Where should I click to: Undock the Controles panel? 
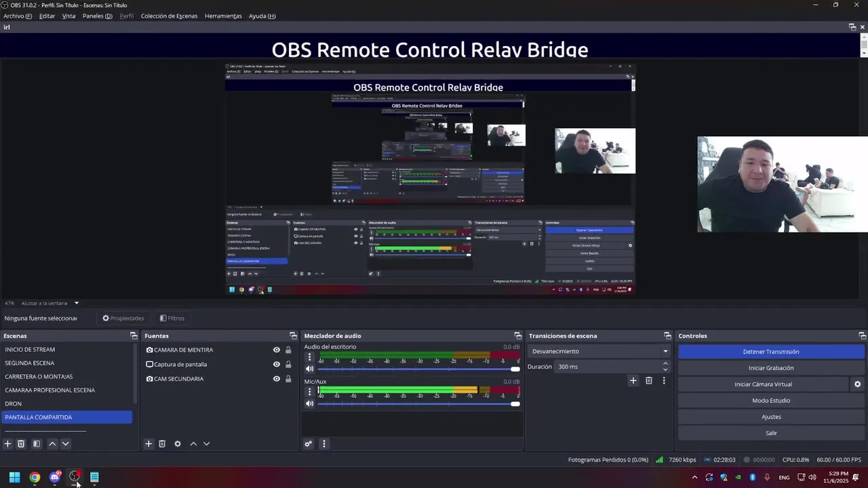coord(862,336)
